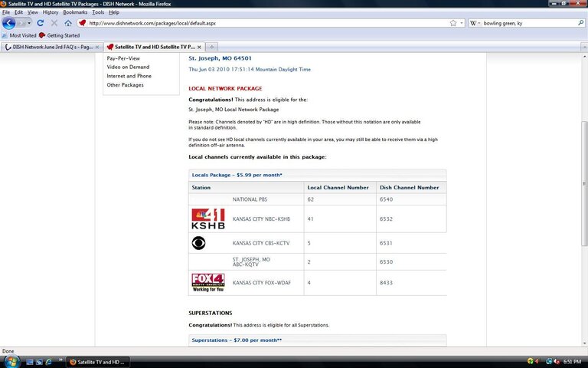This screenshot has height=368, width=588.
Task: Open the Other Packages sidebar link
Action: [126, 85]
